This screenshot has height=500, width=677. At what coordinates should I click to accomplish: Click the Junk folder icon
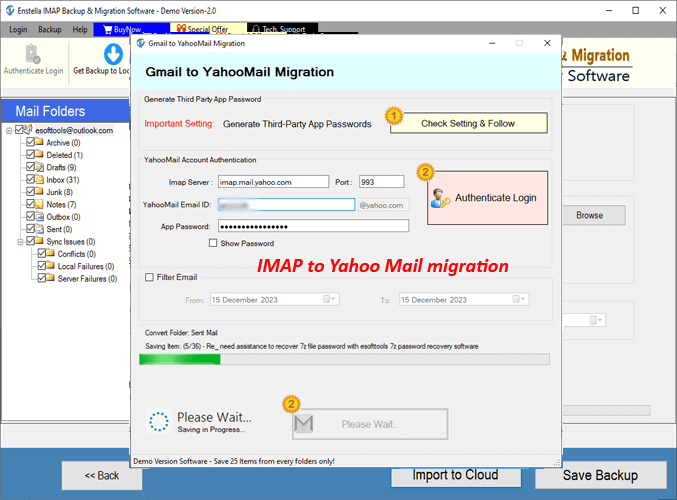coord(39,192)
